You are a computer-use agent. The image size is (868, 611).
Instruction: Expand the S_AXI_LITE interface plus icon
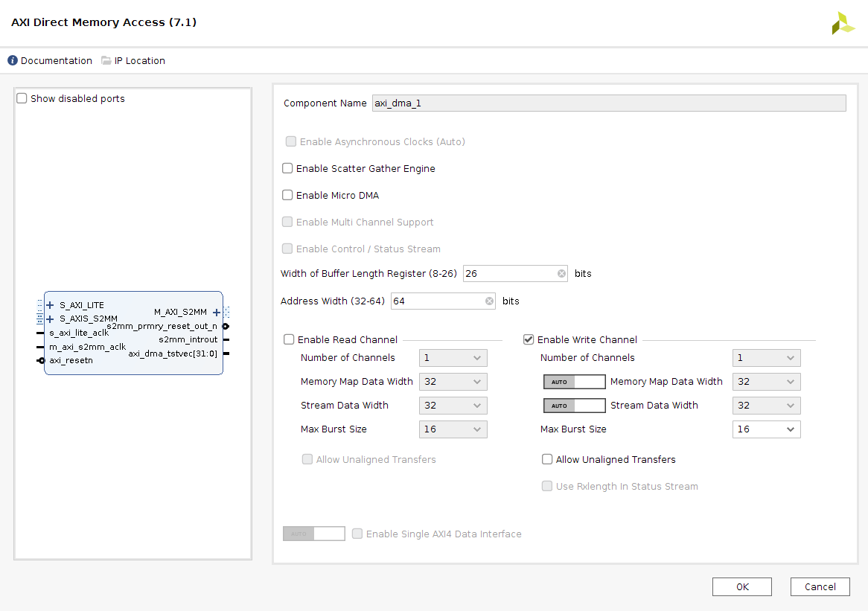(50, 305)
